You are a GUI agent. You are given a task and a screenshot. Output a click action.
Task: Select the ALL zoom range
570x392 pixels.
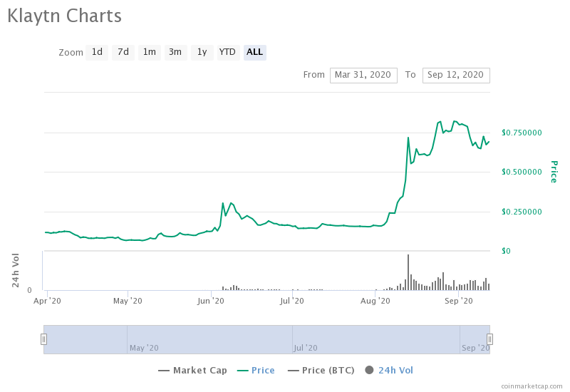[255, 52]
